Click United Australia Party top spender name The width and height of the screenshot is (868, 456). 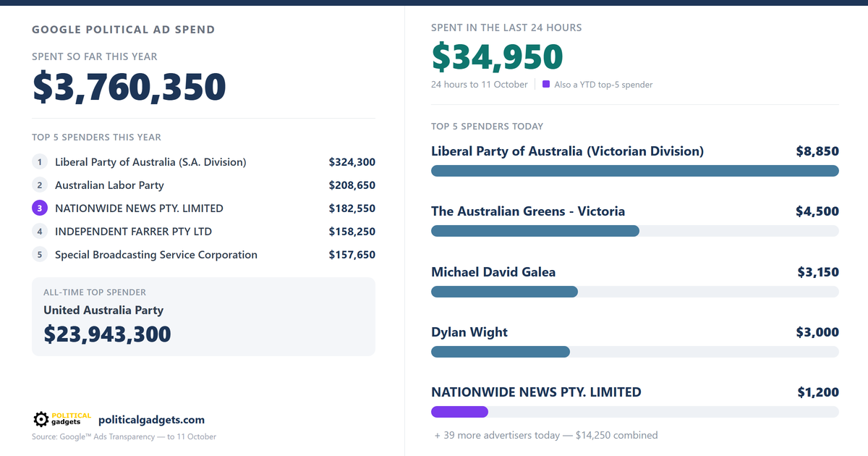tap(103, 311)
